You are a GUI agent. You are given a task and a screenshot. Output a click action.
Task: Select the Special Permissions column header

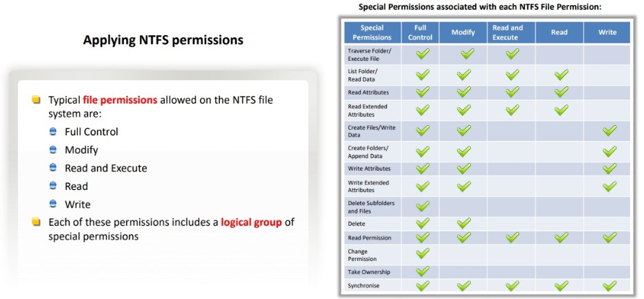pyautogui.click(x=372, y=32)
